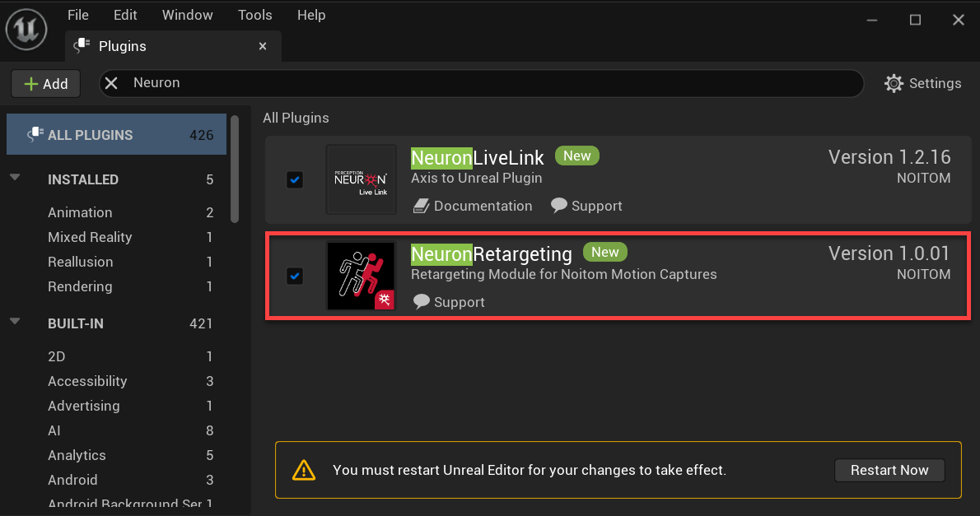Click the category list vertical scrollbar
Viewport: 980px width, 516px height.
click(x=235, y=170)
